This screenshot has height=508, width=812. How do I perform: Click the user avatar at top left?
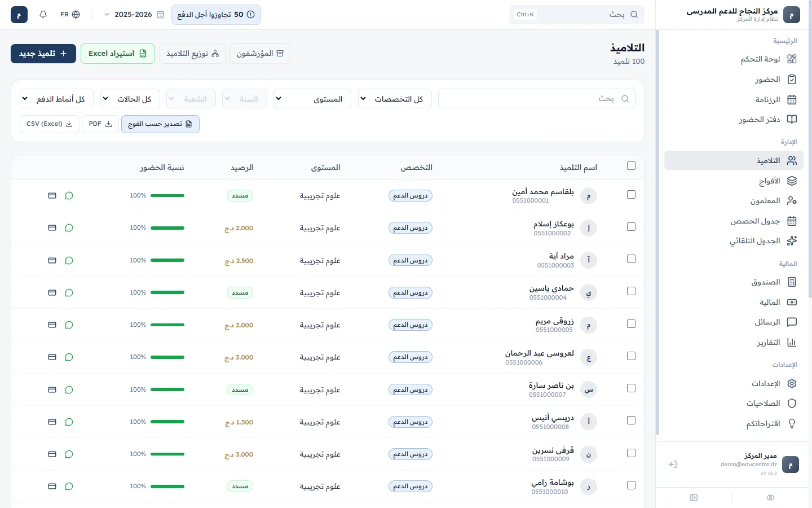(x=19, y=15)
